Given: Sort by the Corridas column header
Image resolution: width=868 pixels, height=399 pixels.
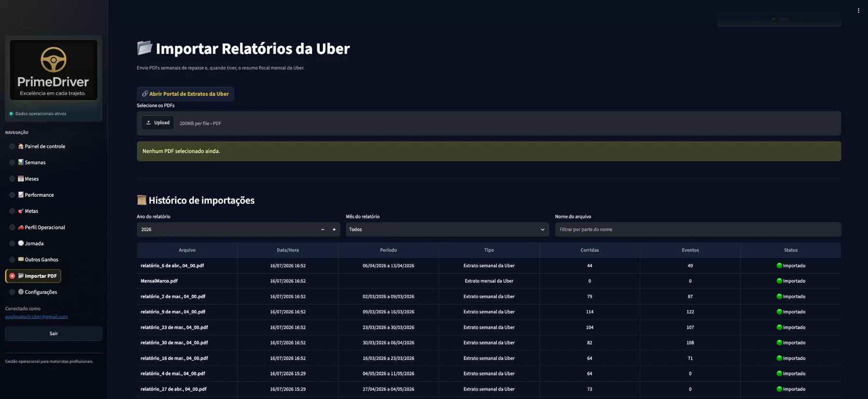Looking at the screenshot, I should click(590, 250).
